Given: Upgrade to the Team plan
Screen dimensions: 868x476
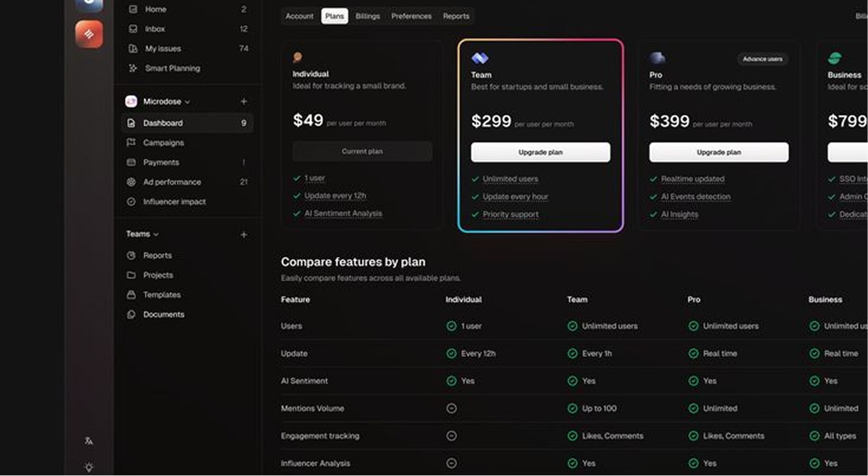Looking at the screenshot, I should [540, 151].
